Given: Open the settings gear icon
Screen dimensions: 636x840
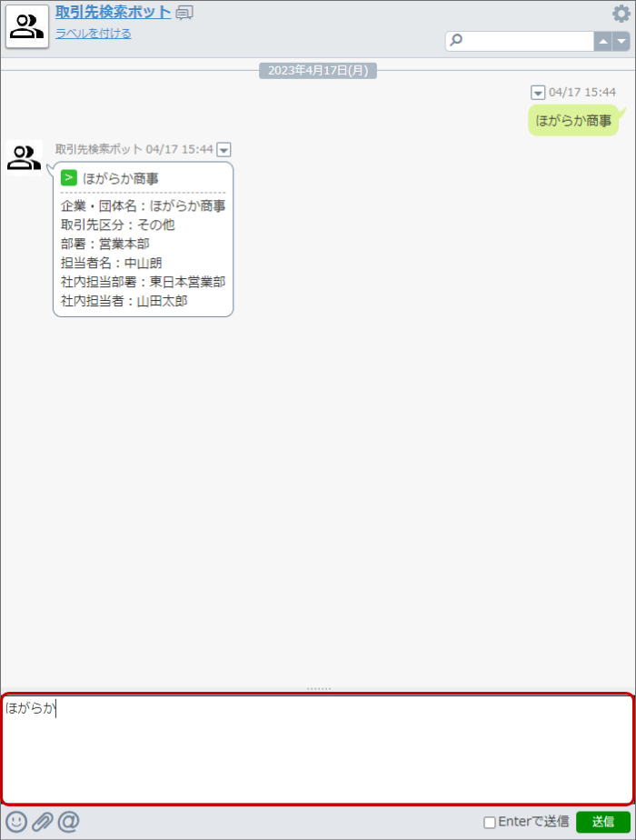Looking at the screenshot, I should (621, 14).
